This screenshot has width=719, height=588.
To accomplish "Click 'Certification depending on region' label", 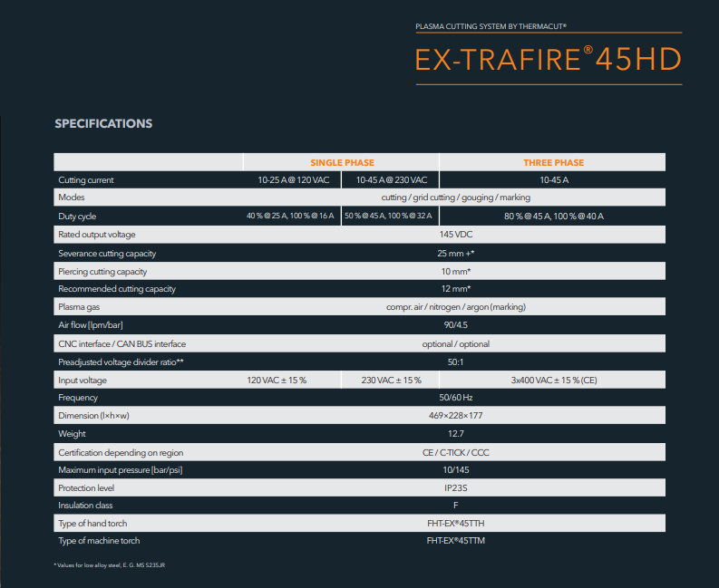I will 121,453.
